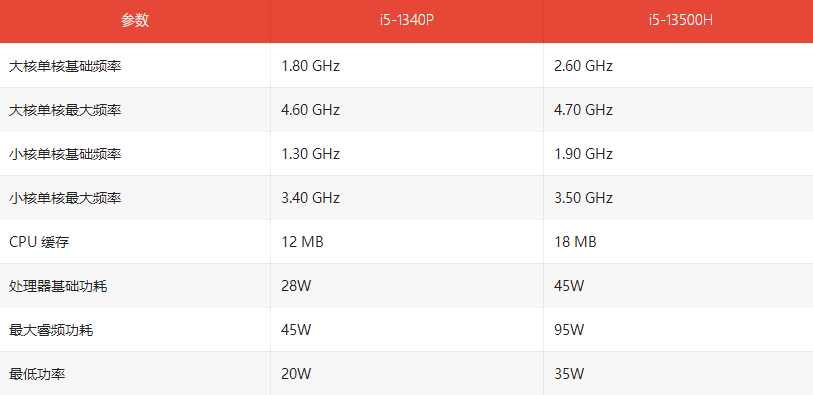
Task: Select the i5-13500H column header
Action: [x=678, y=21]
